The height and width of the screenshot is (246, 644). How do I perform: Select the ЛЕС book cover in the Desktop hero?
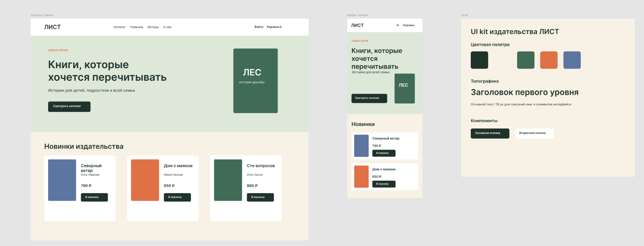click(255, 81)
